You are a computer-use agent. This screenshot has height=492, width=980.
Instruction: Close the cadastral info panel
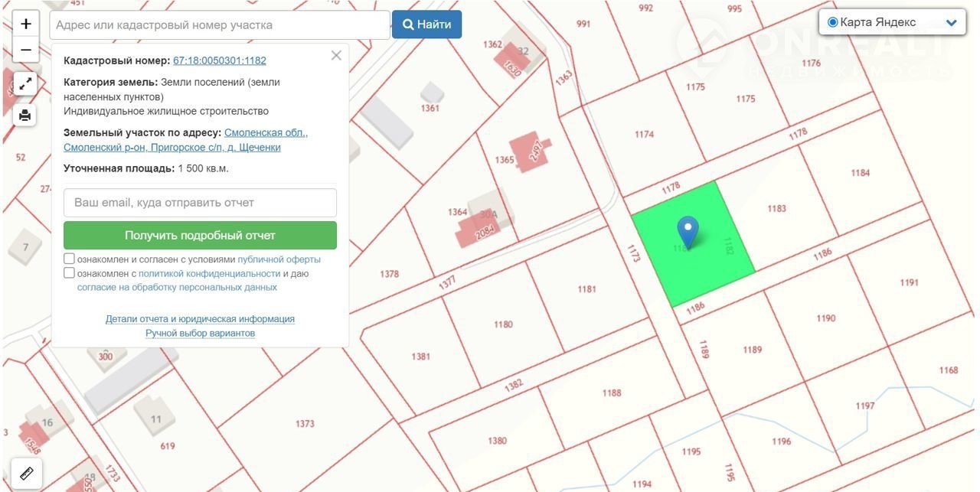pyautogui.click(x=336, y=56)
